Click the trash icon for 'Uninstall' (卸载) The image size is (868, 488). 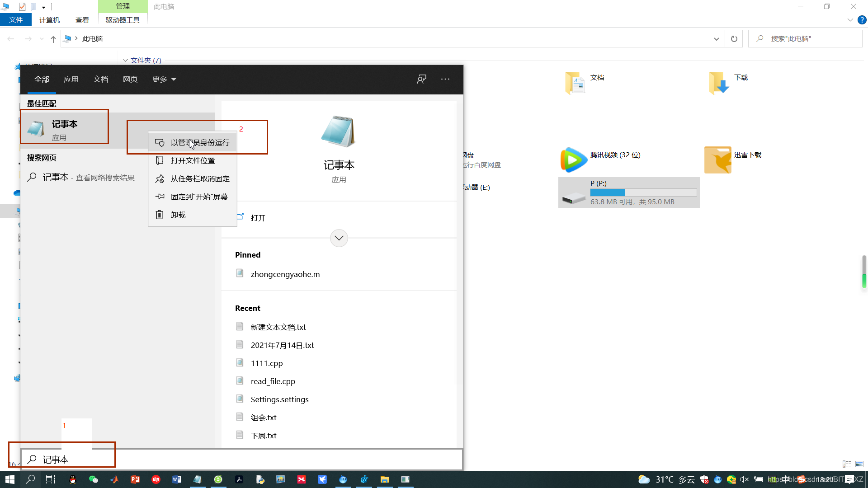click(x=160, y=215)
